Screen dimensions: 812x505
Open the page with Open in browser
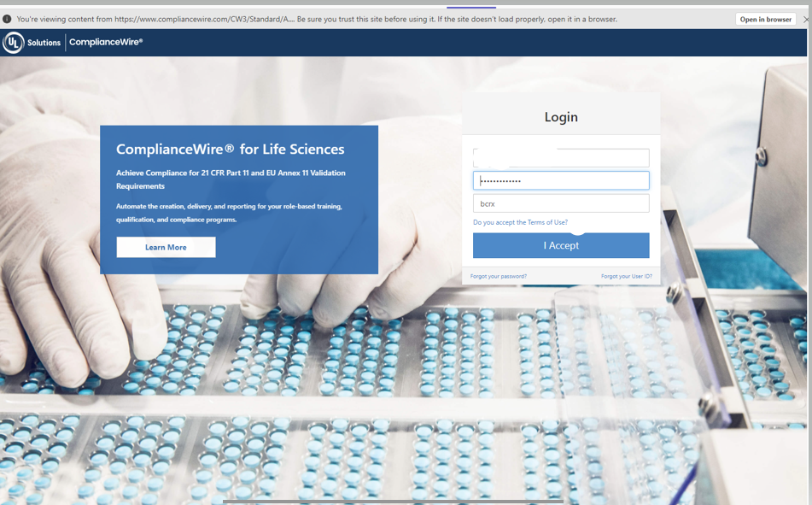coord(765,19)
